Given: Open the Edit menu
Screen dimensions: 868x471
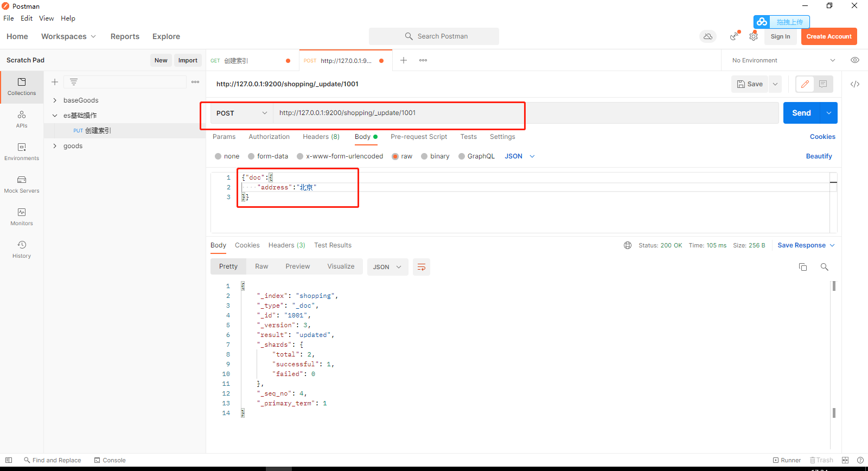Looking at the screenshot, I should (27, 18).
